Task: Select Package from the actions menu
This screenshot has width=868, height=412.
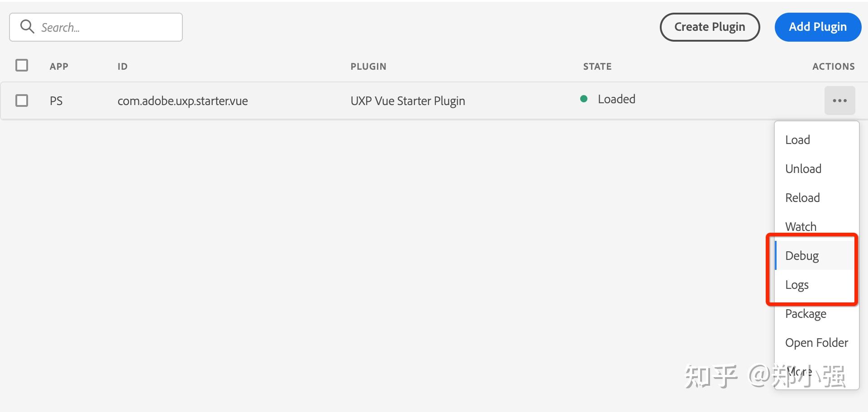Action: tap(805, 313)
